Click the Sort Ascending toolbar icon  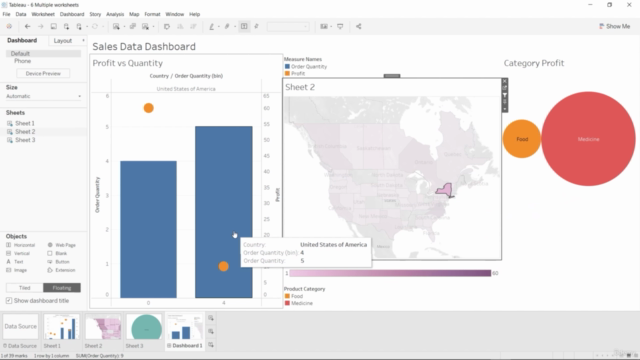click(x=180, y=27)
